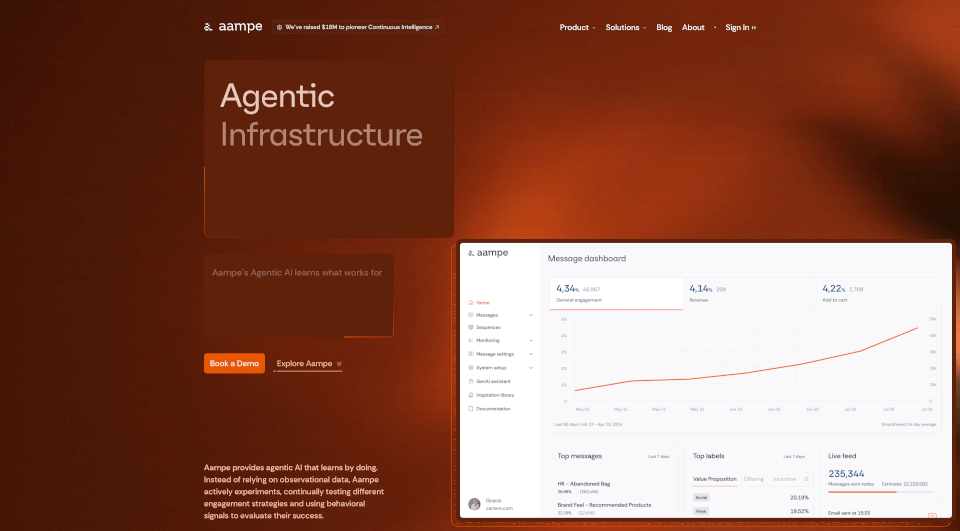Image resolution: width=960 pixels, height=531 pixels.
Task: Click the Sequences icon in the sidebar
Action: point(471,328)
